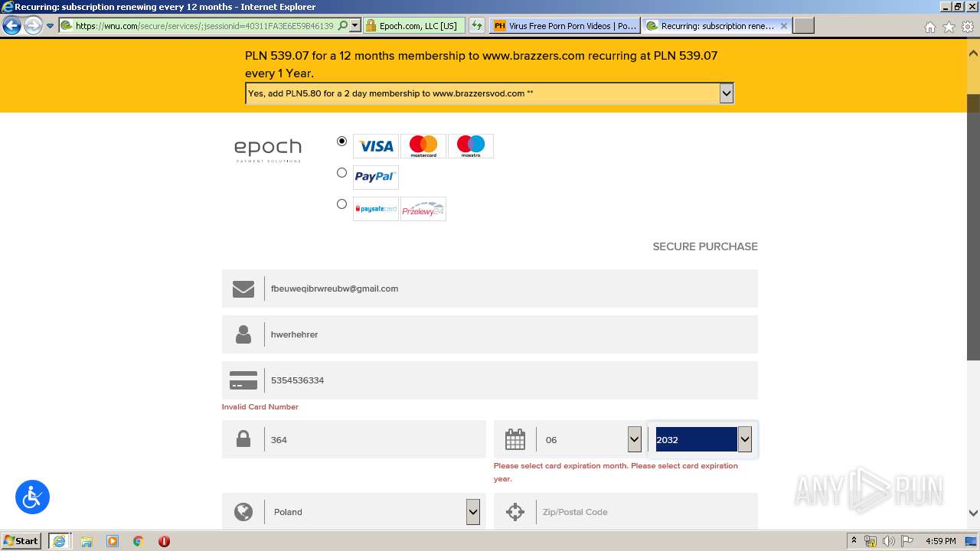Open Google Chrome from the taskbar
Screen dimensions: 980x551
tap(138, 541)
